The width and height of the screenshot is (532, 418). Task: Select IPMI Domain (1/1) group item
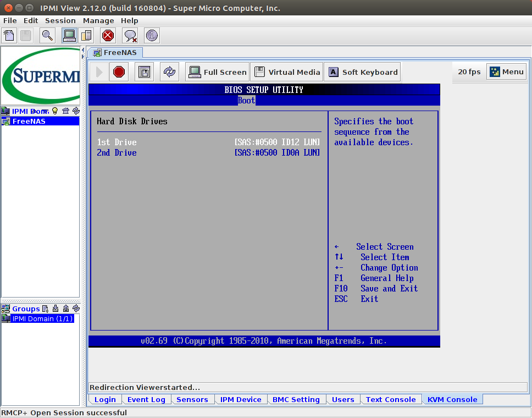click(x=41, y=318)
